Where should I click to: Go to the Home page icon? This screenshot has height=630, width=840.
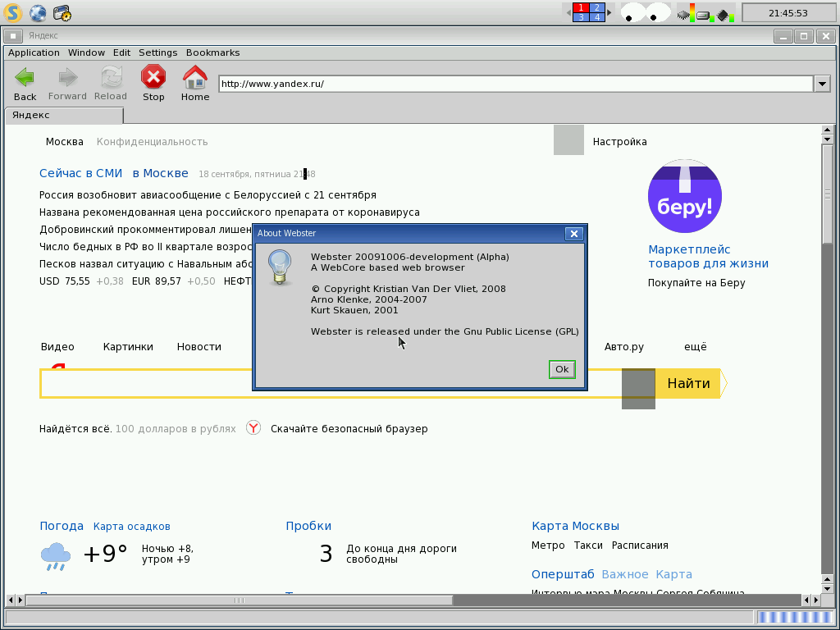pyautogui.click(x=194, y=78)
